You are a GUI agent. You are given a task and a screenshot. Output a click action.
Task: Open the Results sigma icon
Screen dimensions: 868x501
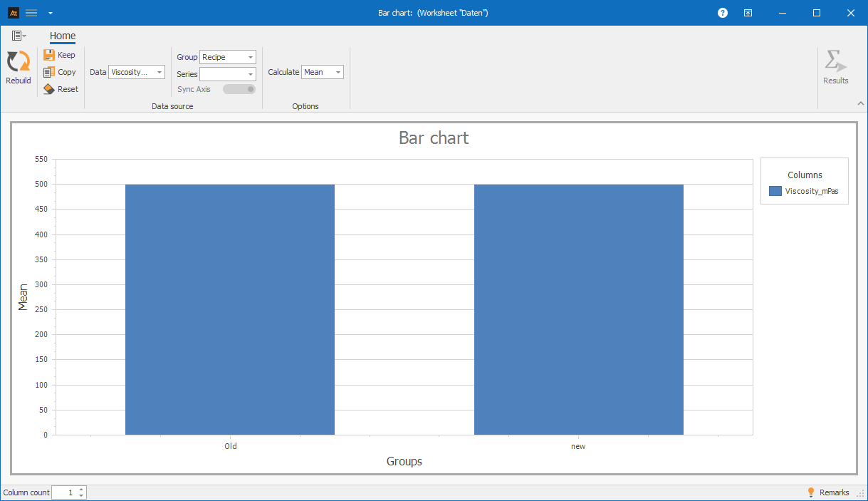point(835,63)
